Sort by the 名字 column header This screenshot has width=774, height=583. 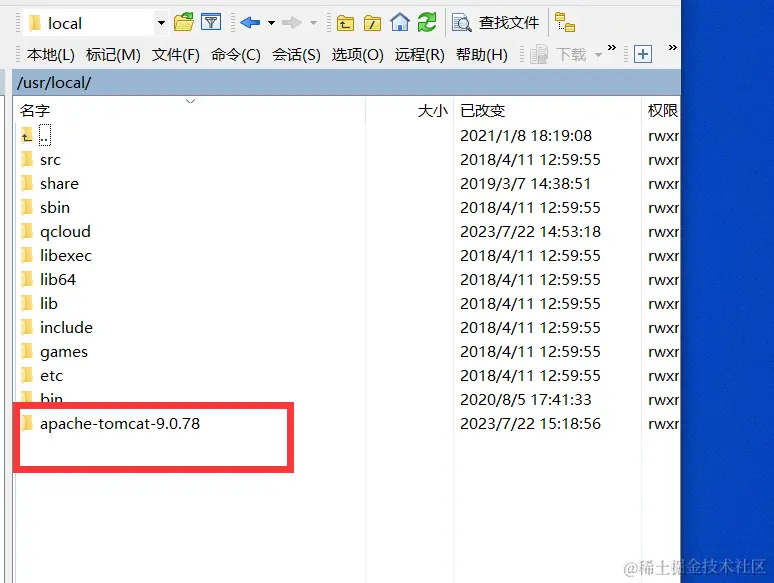pos(191,111)
